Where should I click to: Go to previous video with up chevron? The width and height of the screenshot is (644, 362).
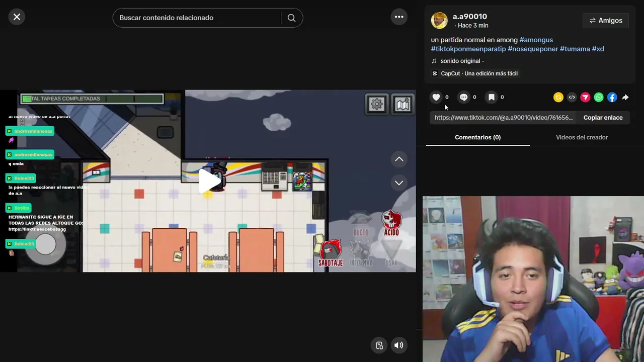[x=399, y=159]
